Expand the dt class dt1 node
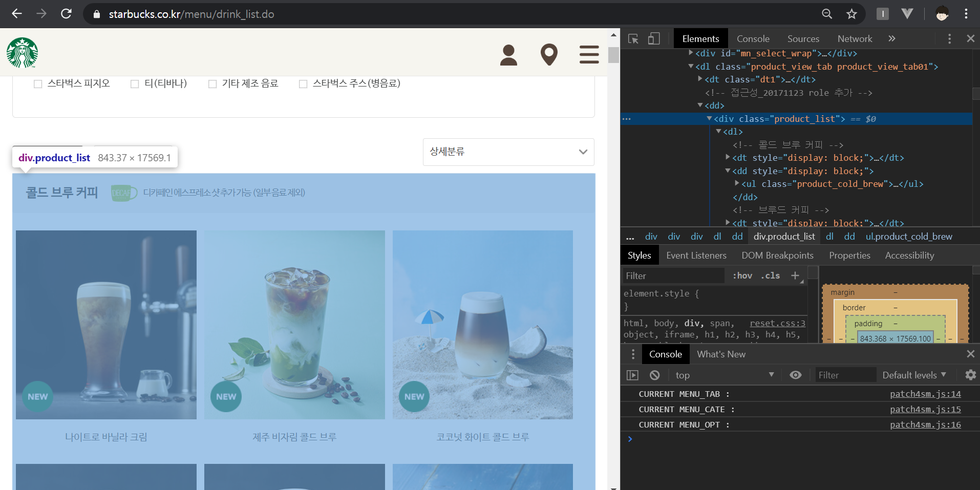 pyautogui.click(x=700, y=79)
